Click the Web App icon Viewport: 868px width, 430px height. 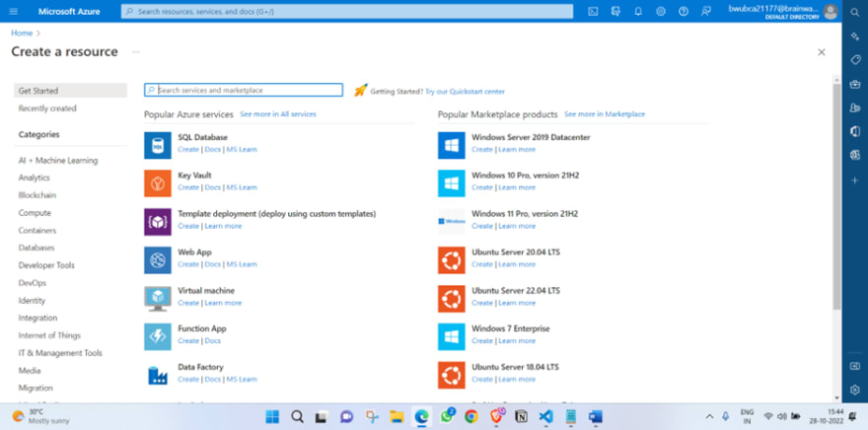pyautogui.click(x=158, y=260)
